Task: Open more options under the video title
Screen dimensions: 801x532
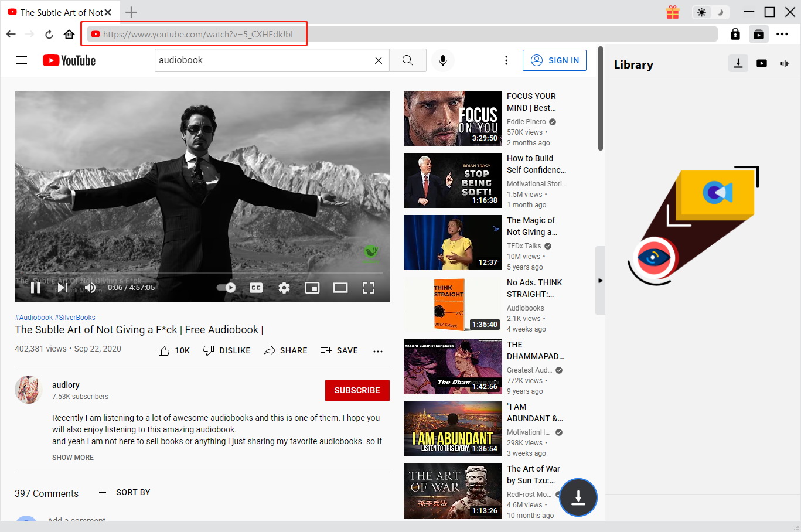Action: click(x=377, y=350)
